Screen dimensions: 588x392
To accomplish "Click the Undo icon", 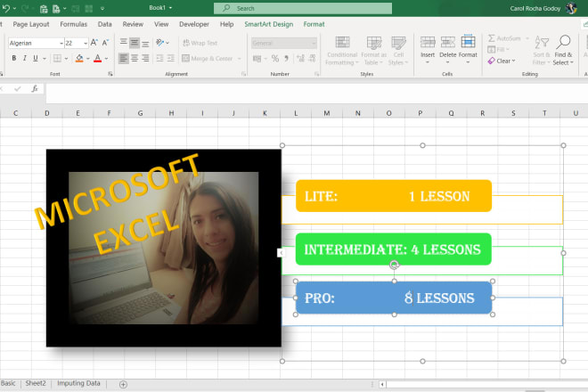I will click(x=6, y=8).
